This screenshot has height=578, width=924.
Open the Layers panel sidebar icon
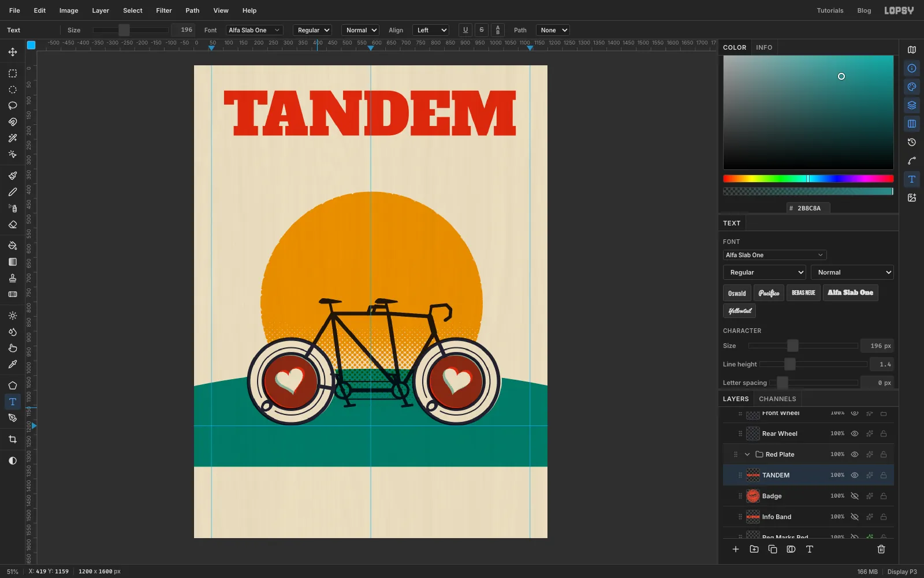[x=912, y=105]
